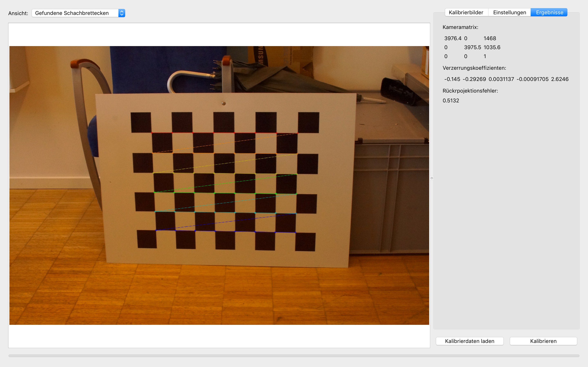Click the Rückprojektionsfehler heading label
The height and width of the screenshot is (367, 588).
pos(470,91)
